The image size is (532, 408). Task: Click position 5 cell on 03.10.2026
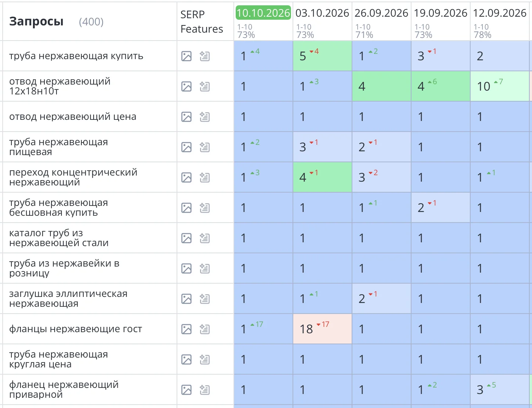[x=322, y=56]
